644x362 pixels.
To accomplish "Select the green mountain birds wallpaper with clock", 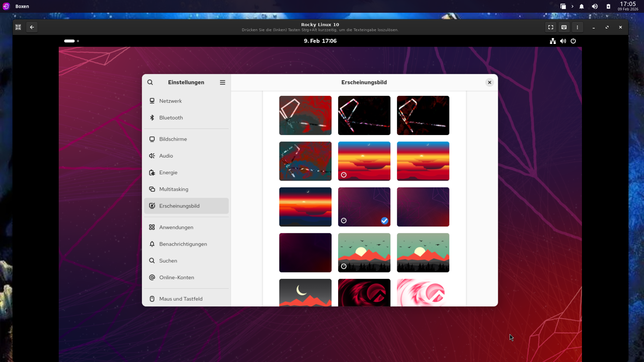I will [364, 252].
